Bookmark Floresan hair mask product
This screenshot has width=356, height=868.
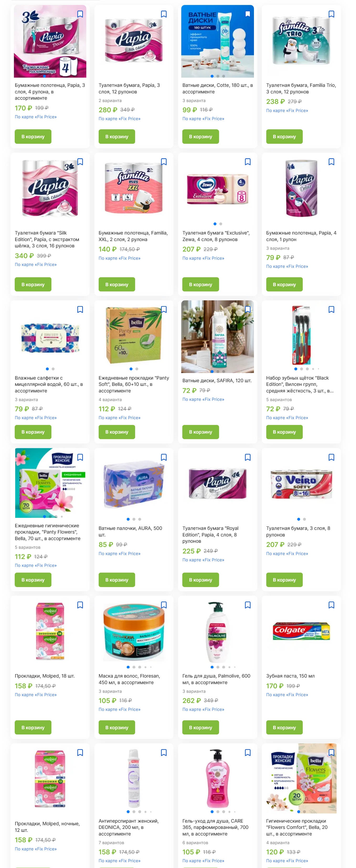164,605
